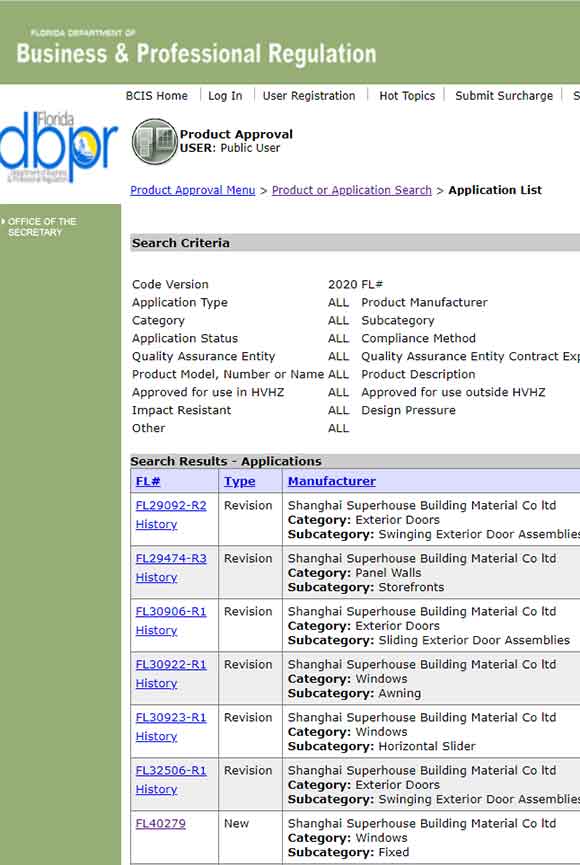This screenshot has width=580, height=865.
Task: Open application FL29474-R3
Action: (x=171, y=558)
